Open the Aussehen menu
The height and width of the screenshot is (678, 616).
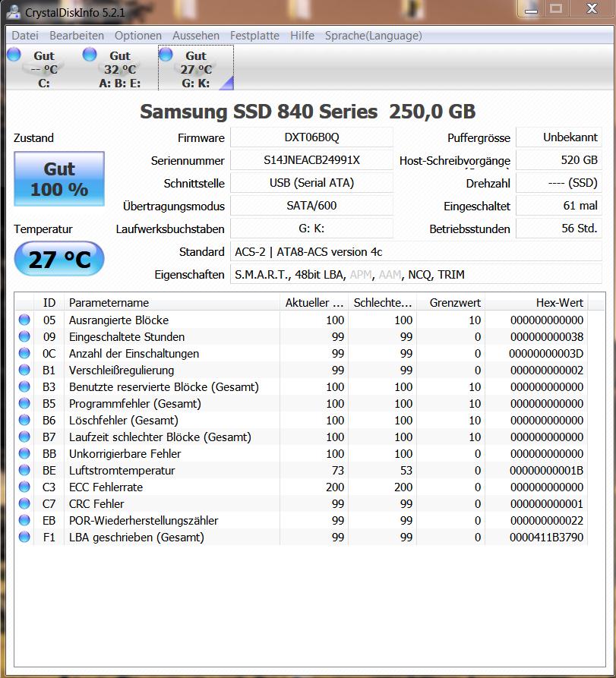[x=195, y=36]
